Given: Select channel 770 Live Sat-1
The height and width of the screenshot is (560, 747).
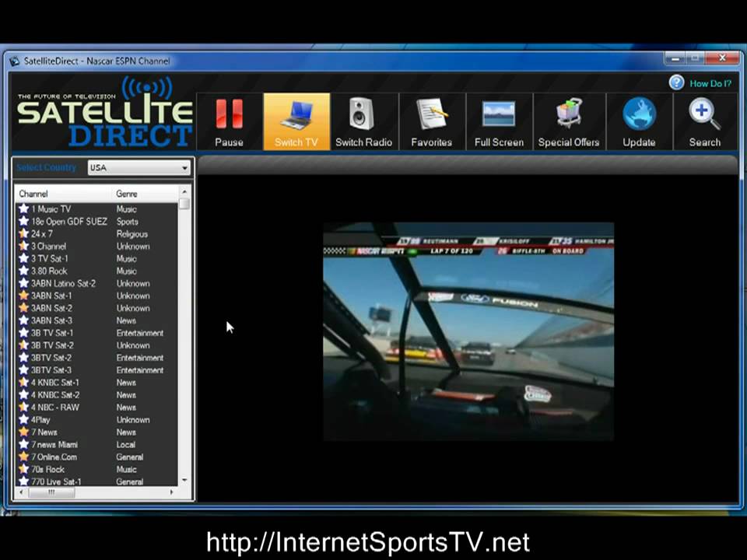Looking at the screenshot, I should (x=96, y=481).
